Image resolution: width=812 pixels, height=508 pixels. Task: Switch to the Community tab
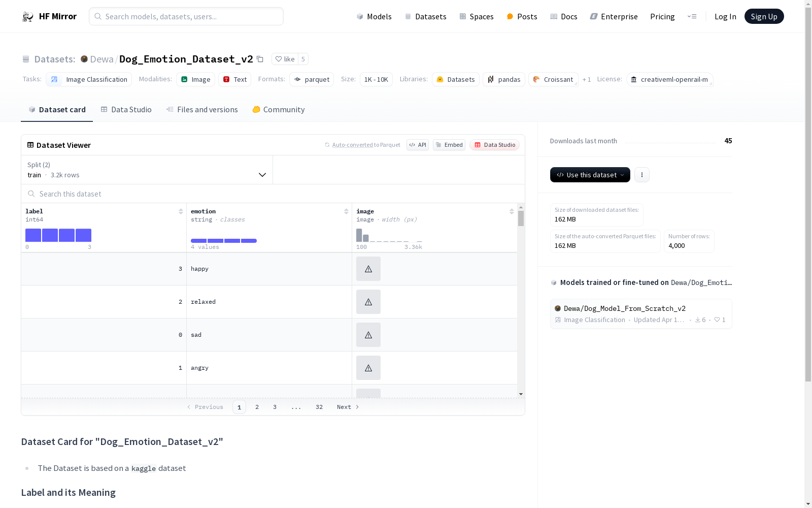pyautogui.click(x=279, y=109)
